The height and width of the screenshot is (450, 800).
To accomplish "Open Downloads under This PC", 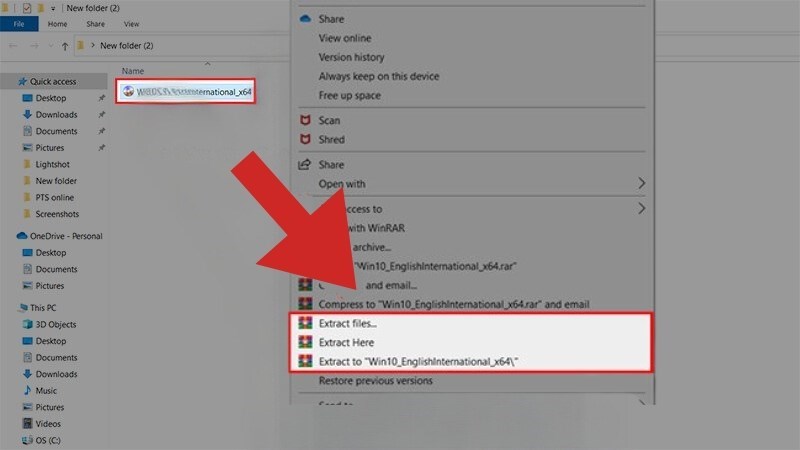I will coord(56,374).
